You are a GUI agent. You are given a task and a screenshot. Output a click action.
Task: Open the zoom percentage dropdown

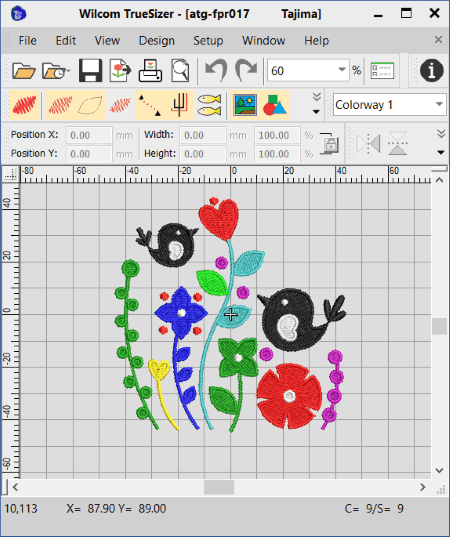pos(341,70)
